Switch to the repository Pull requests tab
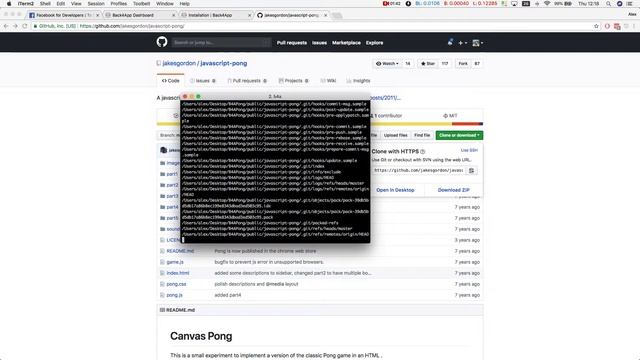Viewport: 640px width, 360px height. click(247, 81)
